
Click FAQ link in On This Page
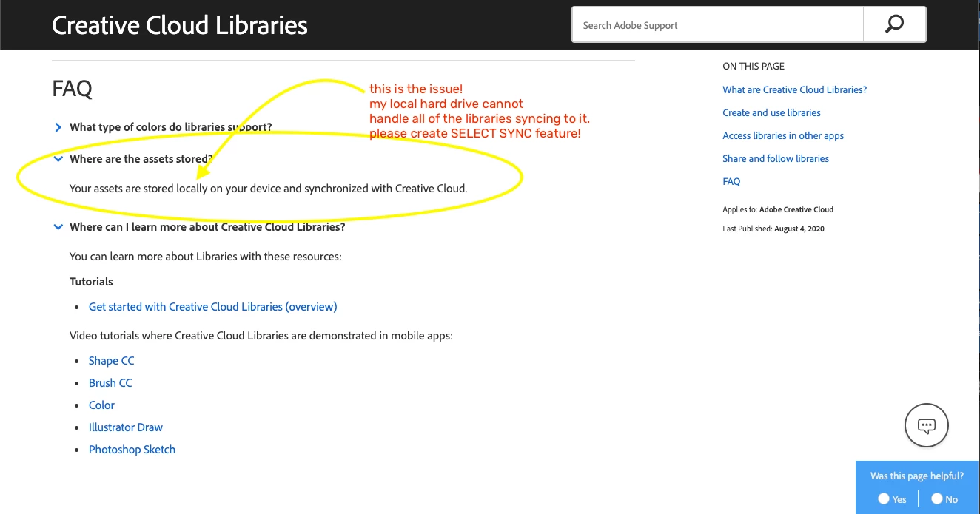point(731,181)
